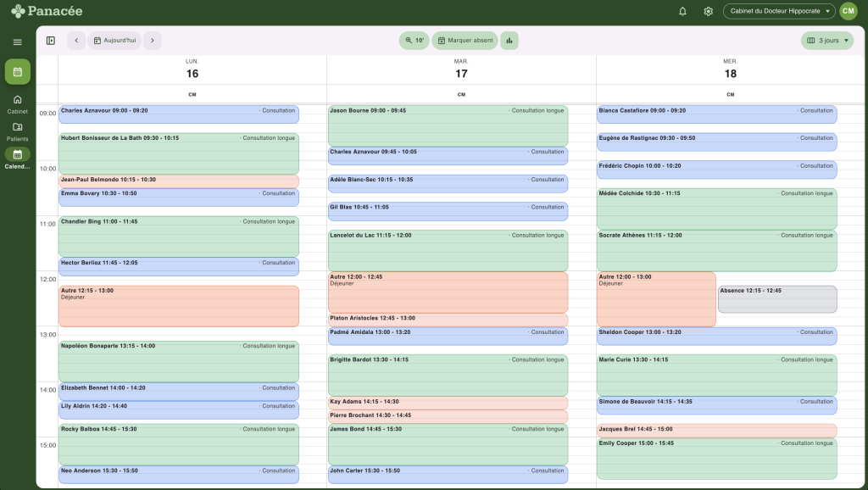868x490 pixels.
Task: Go to next days with the right chevron
Action: pyautogui.click(x=153, y=40)
